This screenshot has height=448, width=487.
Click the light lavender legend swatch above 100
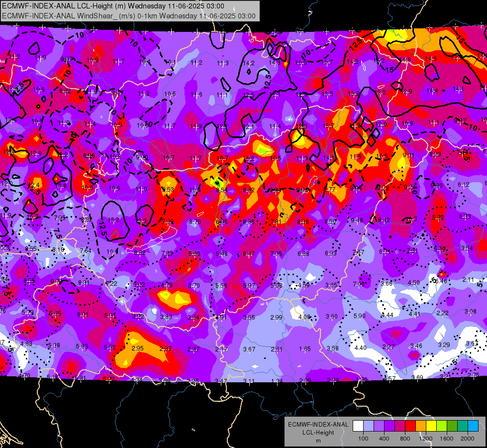click(x=369, y=426)
